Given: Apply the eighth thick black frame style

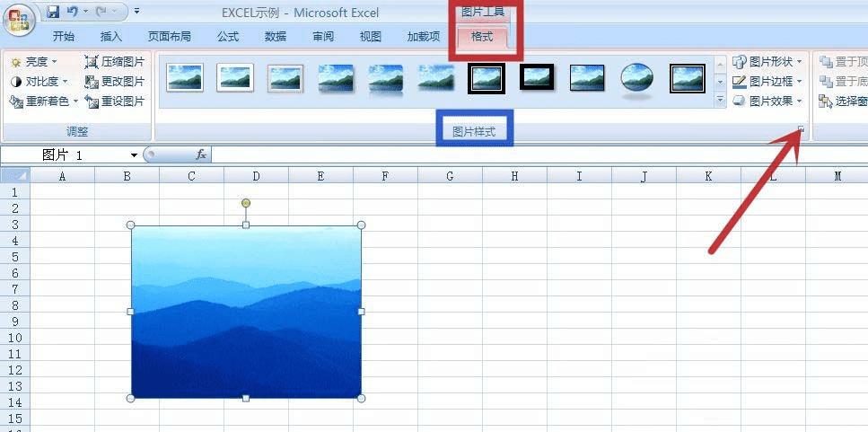Looking at the screenshot, I should [537, 76].
